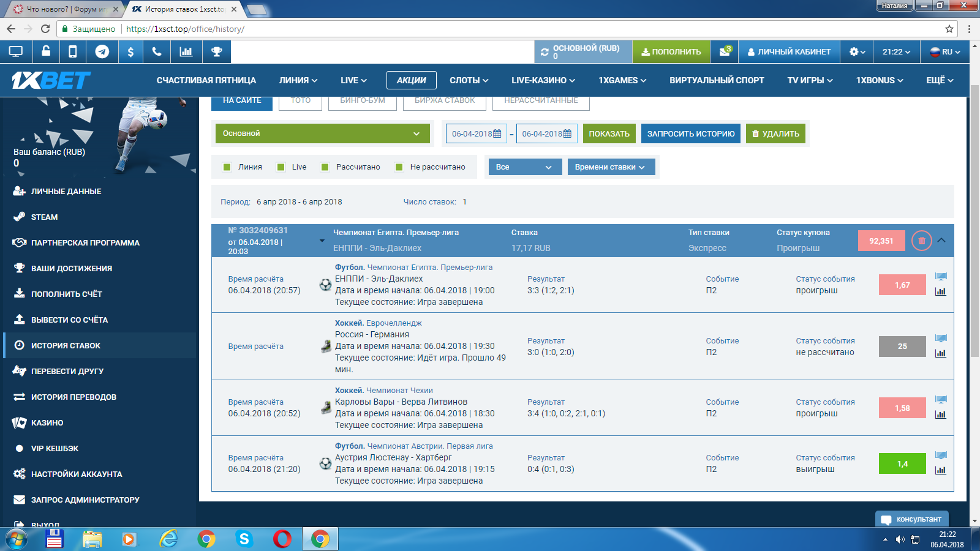Open the mobile app phone icon
This screenshot has width=980, height=551.
click(73, 52)
